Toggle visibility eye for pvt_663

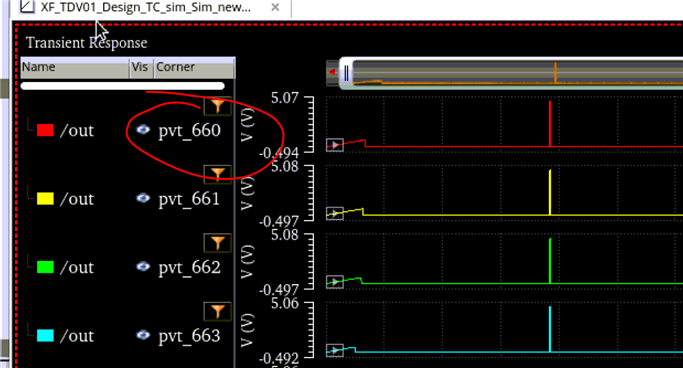143,335
